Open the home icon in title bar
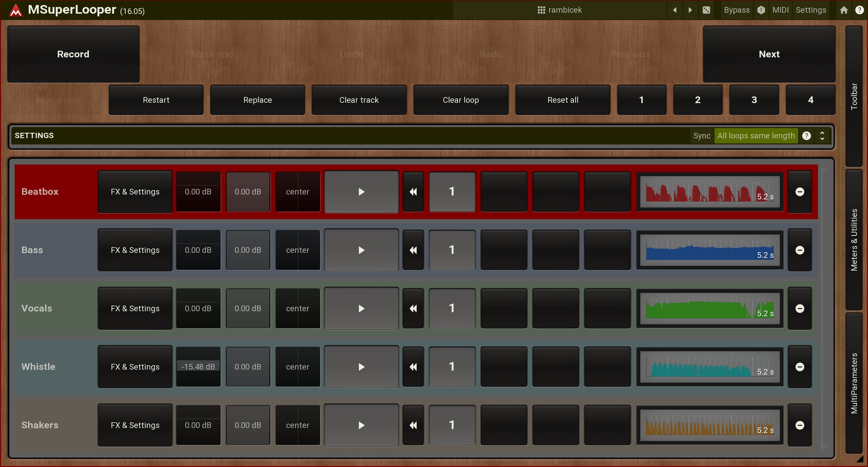 click(844, 10)
